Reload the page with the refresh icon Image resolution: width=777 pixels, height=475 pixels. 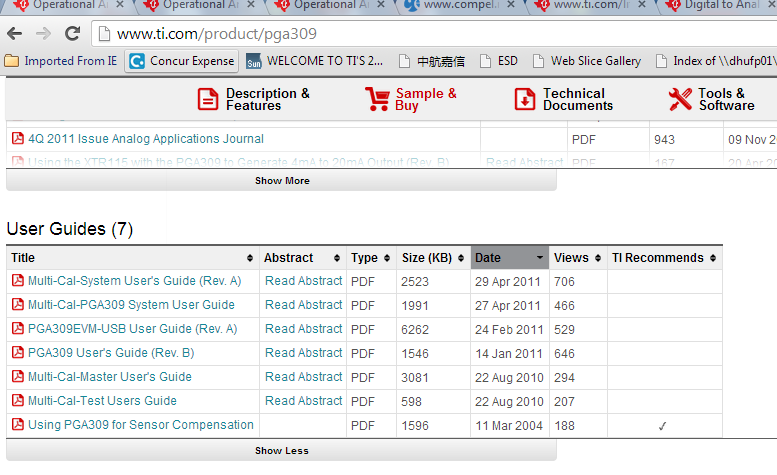point(73,34)
